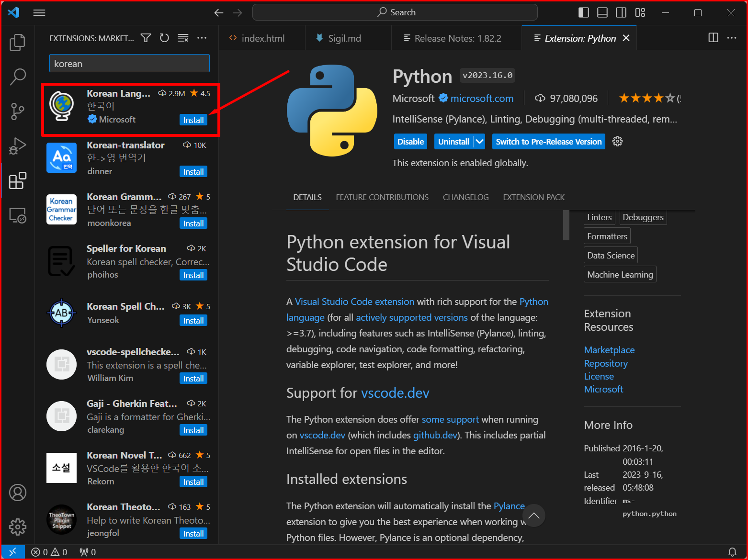
Task: Open the Search view in activity bar
Action: [x=18, y=77]
